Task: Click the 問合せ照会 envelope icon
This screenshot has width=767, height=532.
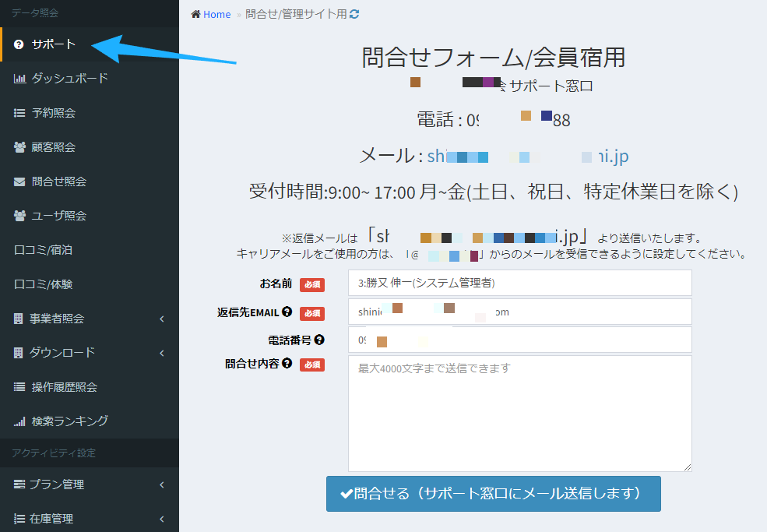Action: point(19,181)
